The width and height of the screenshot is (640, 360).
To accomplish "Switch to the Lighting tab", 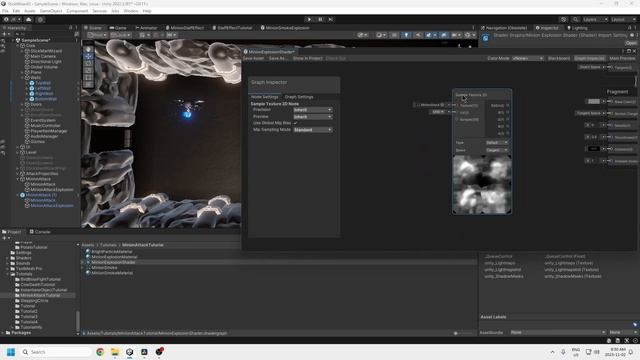I will point(577,28).
